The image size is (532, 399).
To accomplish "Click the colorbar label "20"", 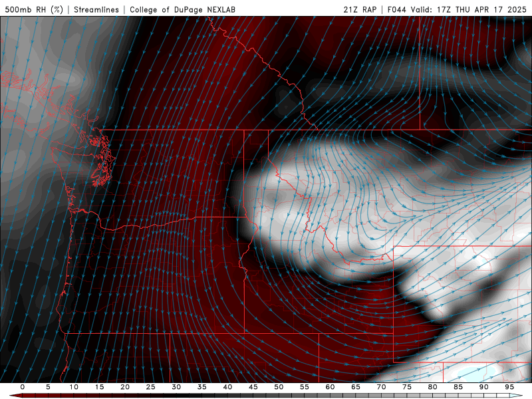I will (x=125, y=387).
